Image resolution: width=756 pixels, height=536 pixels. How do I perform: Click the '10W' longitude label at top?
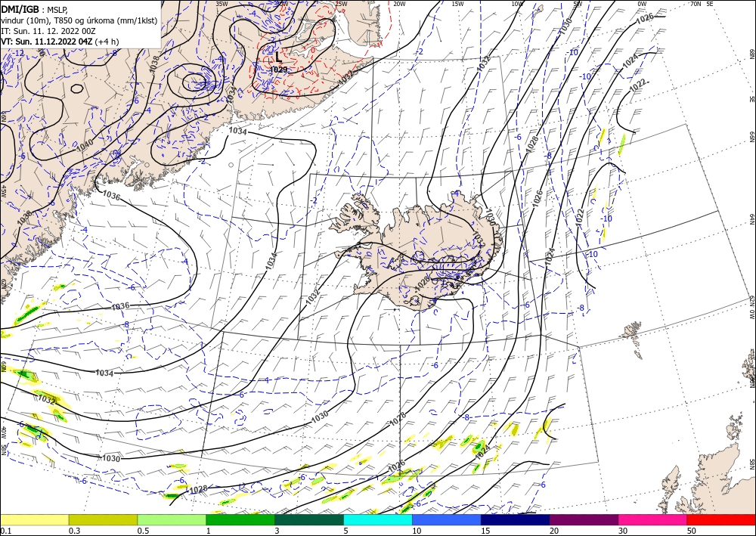point(517,4)
